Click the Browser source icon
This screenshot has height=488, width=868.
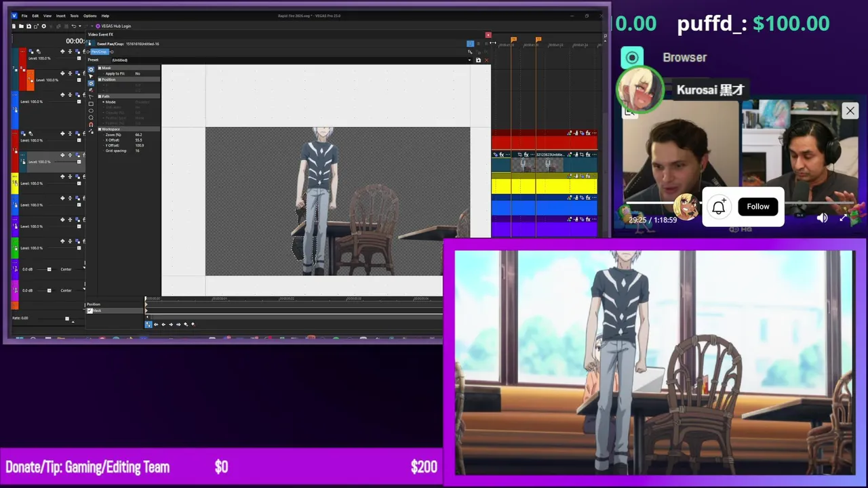(632, 58)
